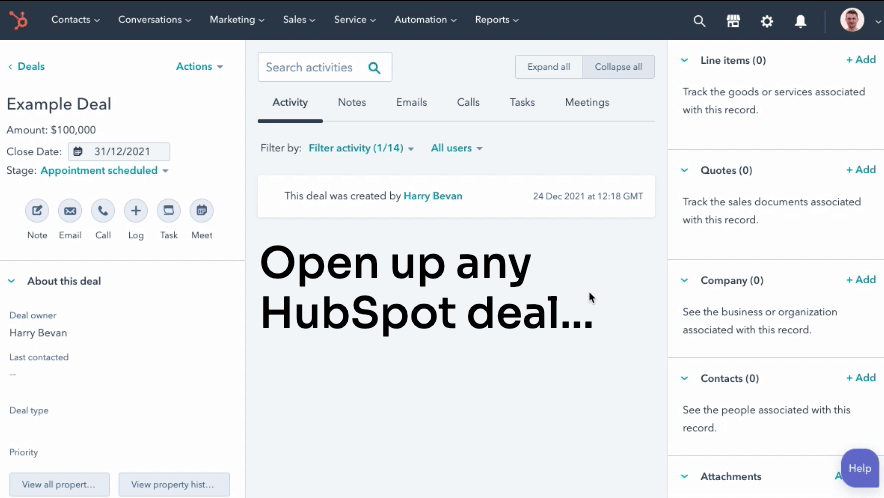Open the Filter activity (1/14) dropdown

coord(361,148)
